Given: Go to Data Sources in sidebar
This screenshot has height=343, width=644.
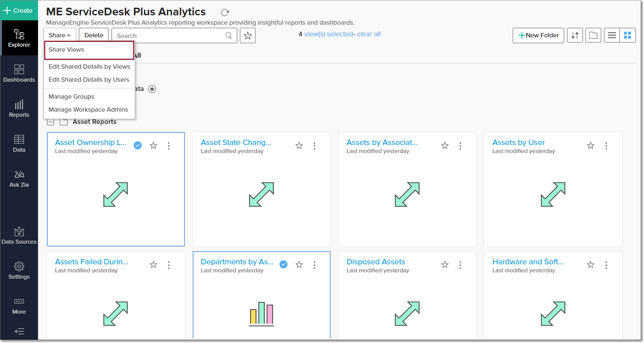Looking at the screenshot, I should (19, 236).
